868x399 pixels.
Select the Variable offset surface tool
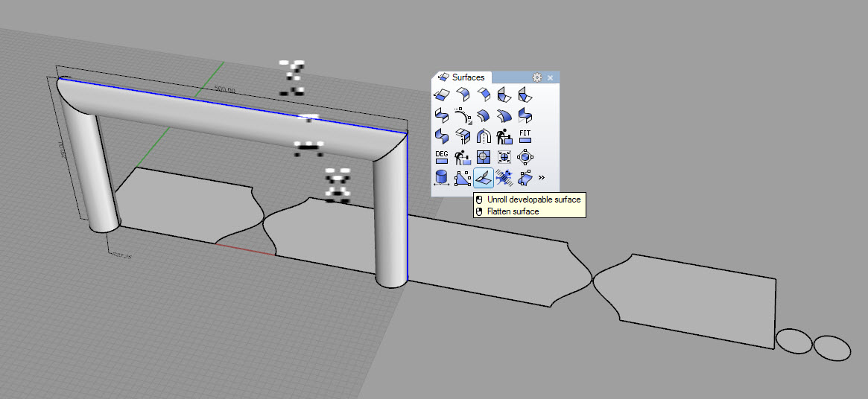pyautogui.click(x=504, y=115)
